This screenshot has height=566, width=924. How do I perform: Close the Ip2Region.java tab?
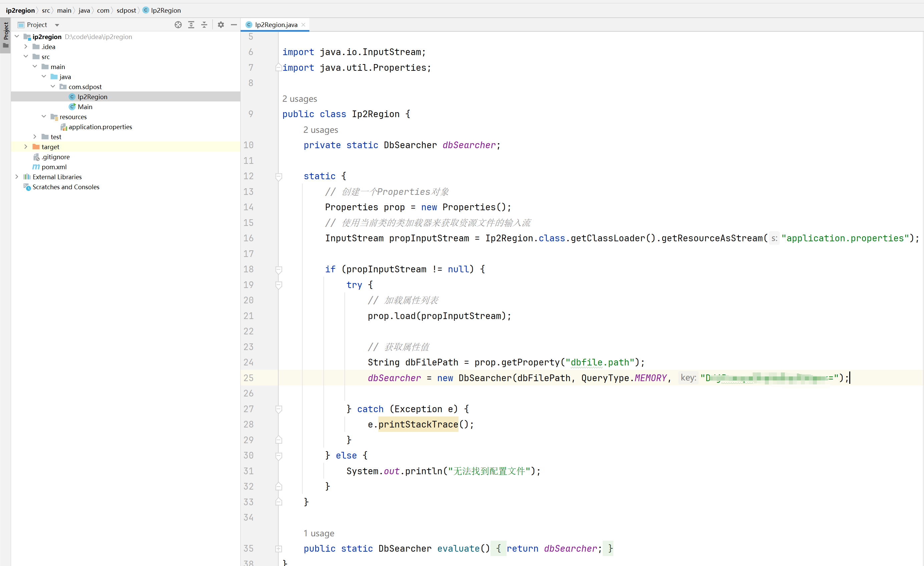coord(303,25)
